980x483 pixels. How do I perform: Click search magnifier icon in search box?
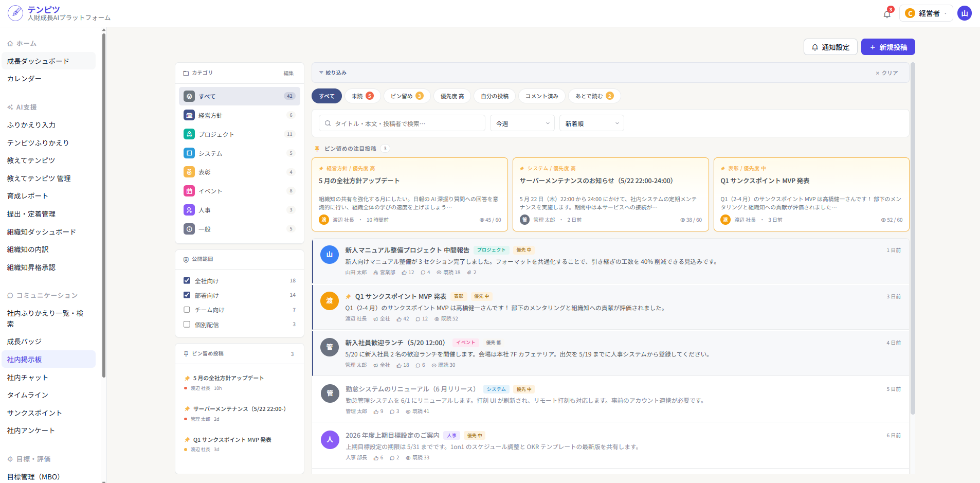(x=328, y=123)
